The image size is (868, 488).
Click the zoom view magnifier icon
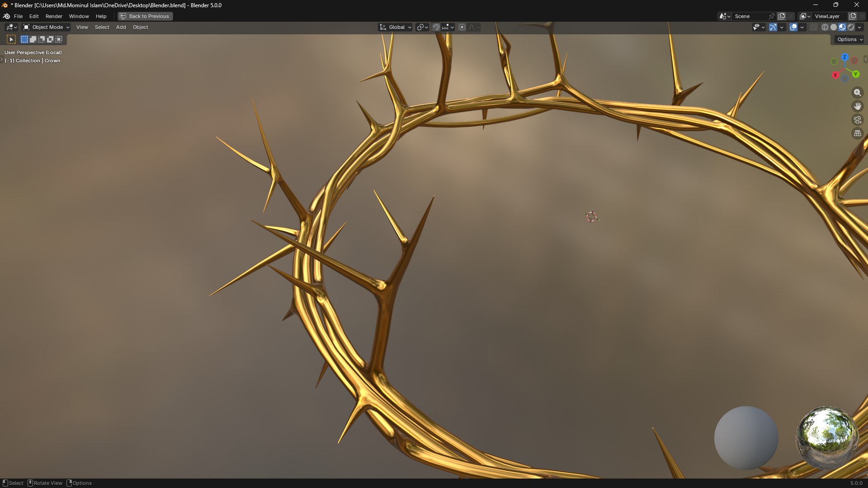click(857, 93)
